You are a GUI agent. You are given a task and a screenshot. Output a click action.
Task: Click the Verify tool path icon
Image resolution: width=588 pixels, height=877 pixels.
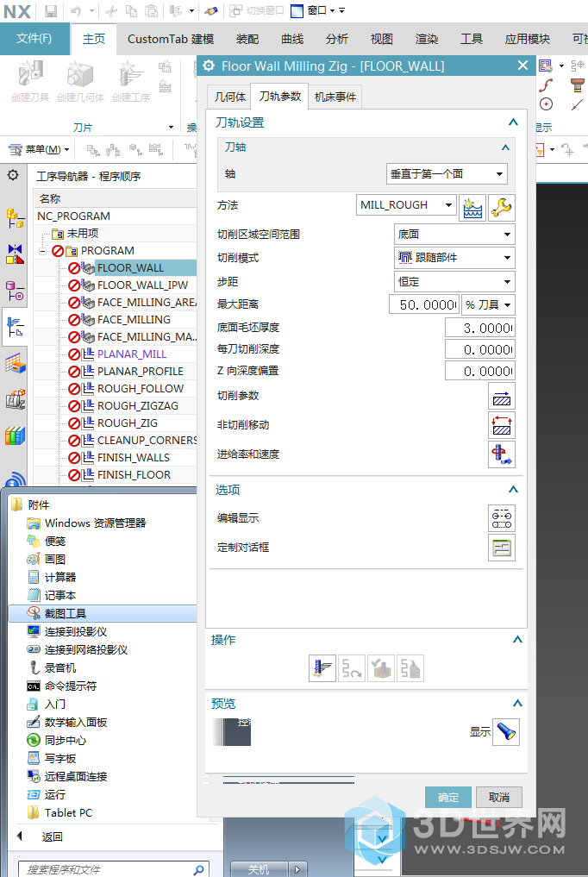click(x=381, y=668)
